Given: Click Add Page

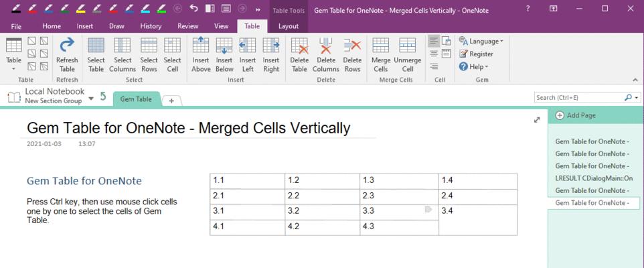Looking at the screenshot, I should [576, 115].
